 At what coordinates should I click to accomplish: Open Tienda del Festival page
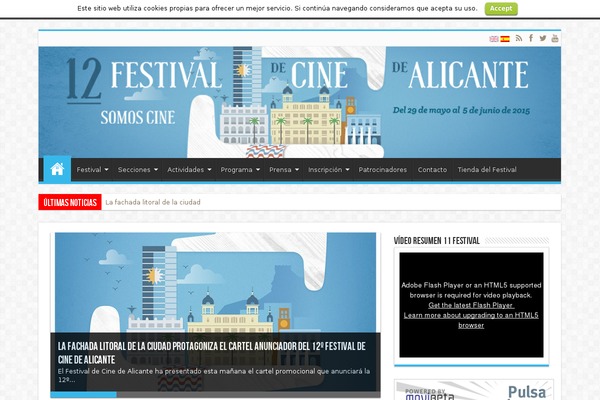pyautogui.click(x=487, y=170)
